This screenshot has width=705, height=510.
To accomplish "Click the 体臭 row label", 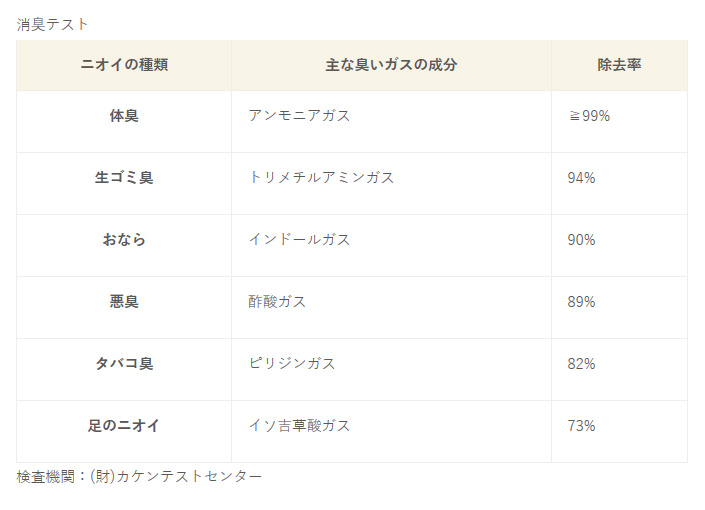I will (124, 116).
